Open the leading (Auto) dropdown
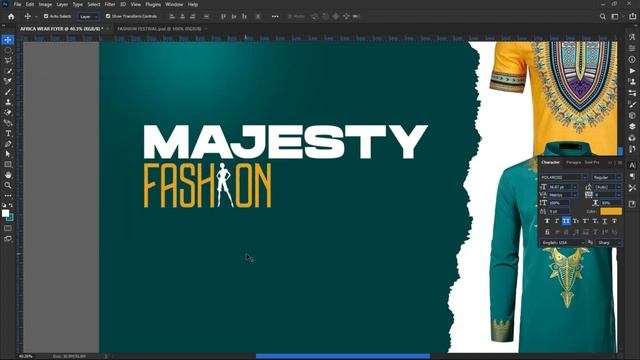Screen dimensions: 640x360 click(x=608, y=187)
